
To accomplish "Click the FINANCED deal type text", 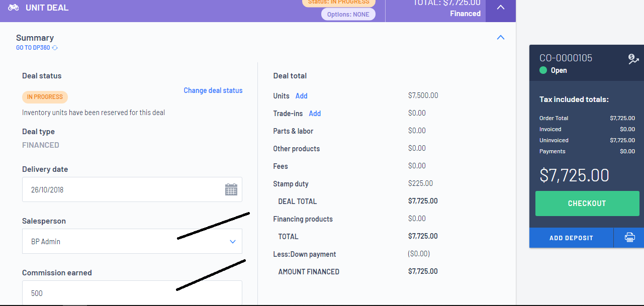I will tap(41, 145).
